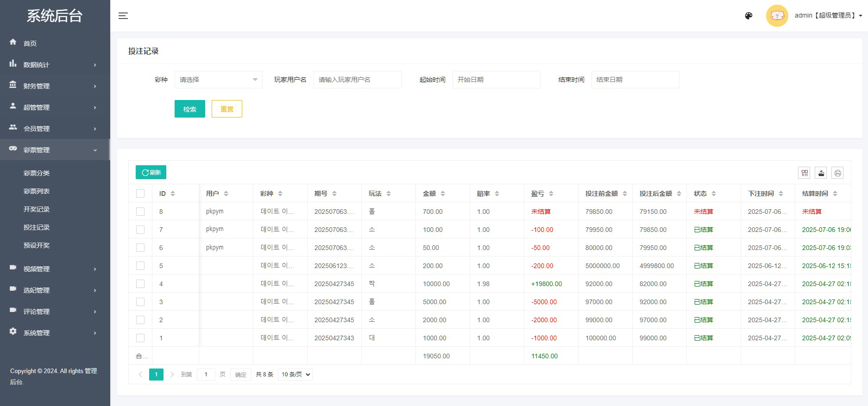This screenshot has height=406, width=868.
Task: Click the 确定 page jump button
Action: [241, 375]
